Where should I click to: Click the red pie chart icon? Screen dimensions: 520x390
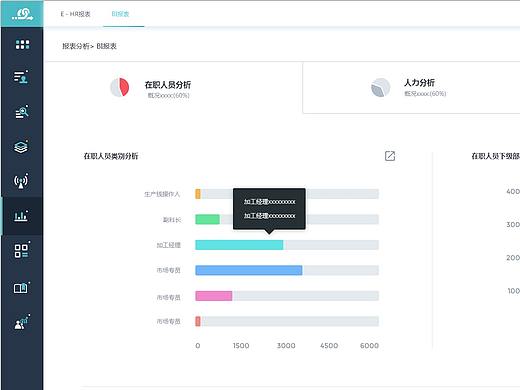(x=119, y=87)
